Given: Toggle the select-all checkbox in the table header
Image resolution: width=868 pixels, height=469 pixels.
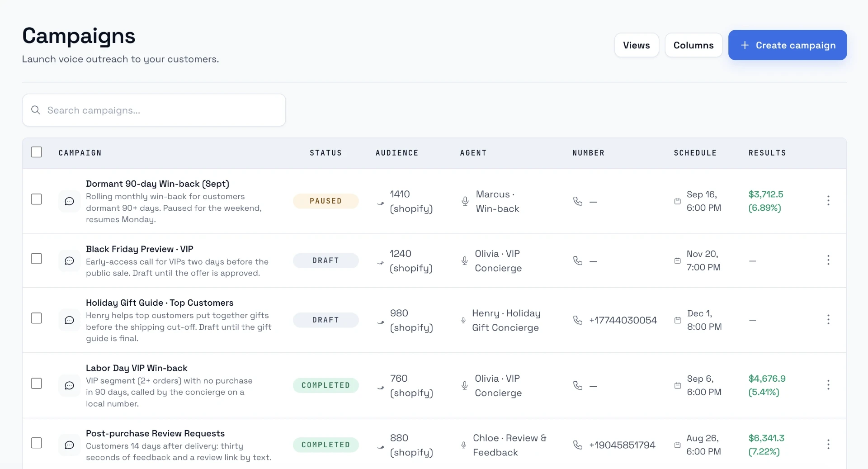Looking at the screenshot, I should [x=37, y=152].
